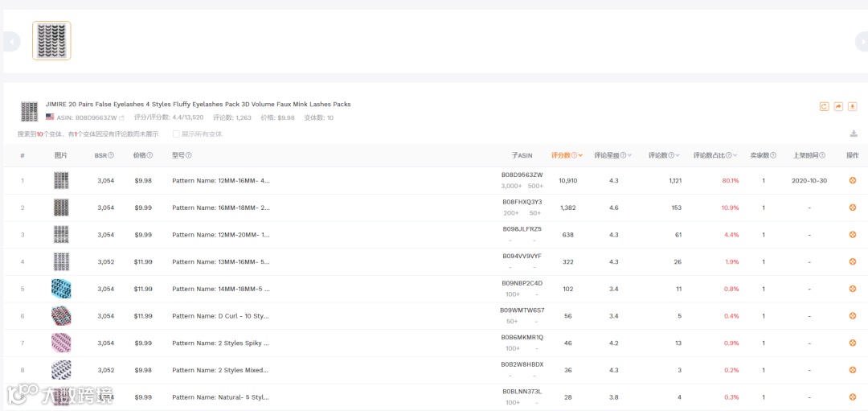Viewport: 868px width, 411px height.
Task: Click the grey export download icon above table
Action: [854, 134]
